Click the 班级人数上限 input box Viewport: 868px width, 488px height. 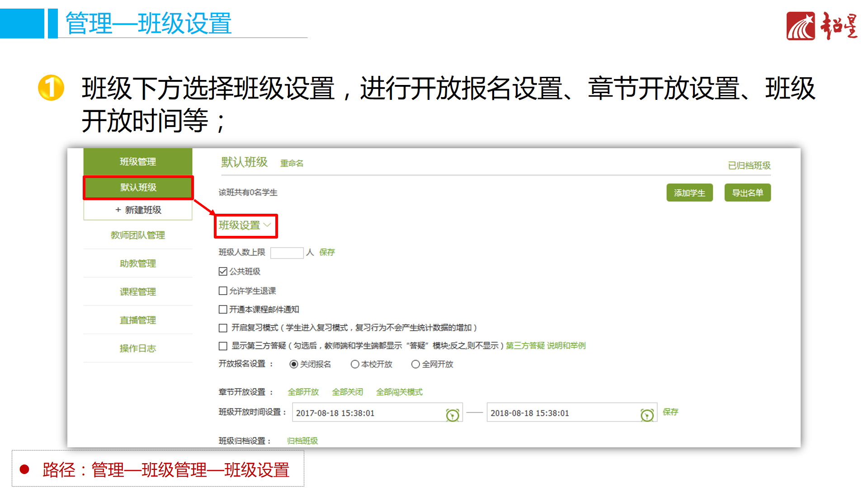click(x=287, y=253)
